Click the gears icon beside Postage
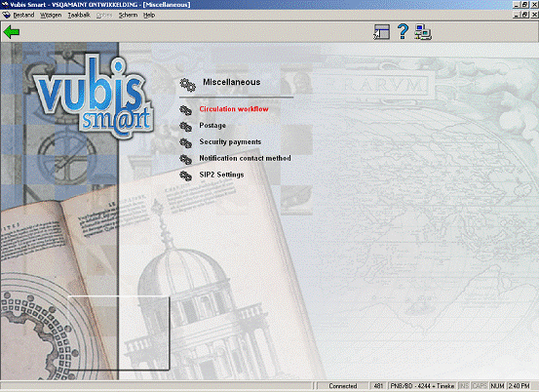Viewport: 539px width, 392px height. (x=185, y=127)
